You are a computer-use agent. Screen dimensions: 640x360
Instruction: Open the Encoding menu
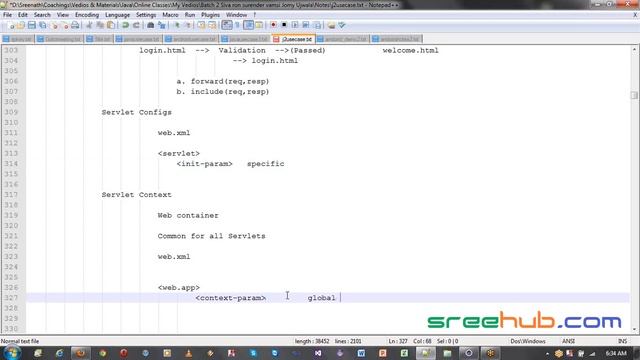(x=87, y=15)
